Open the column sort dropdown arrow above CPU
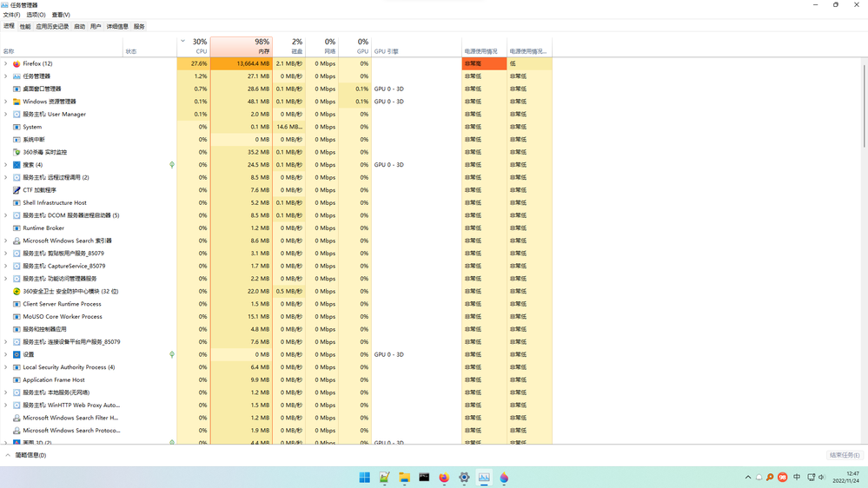Screen dimensions: 868x488 (182, 41)
